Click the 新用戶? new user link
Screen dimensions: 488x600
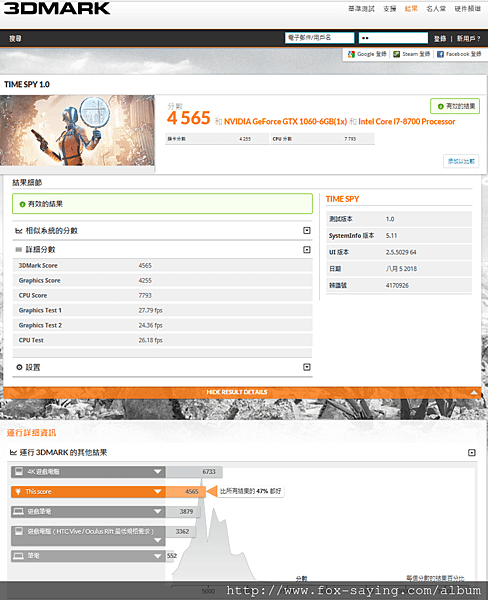468,39
